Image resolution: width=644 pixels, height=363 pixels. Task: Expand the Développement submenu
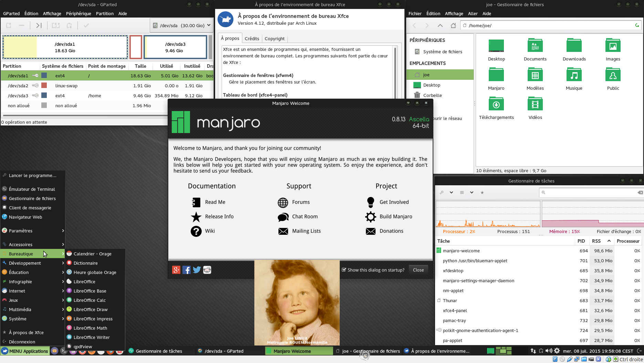click(x=33, y=263)
